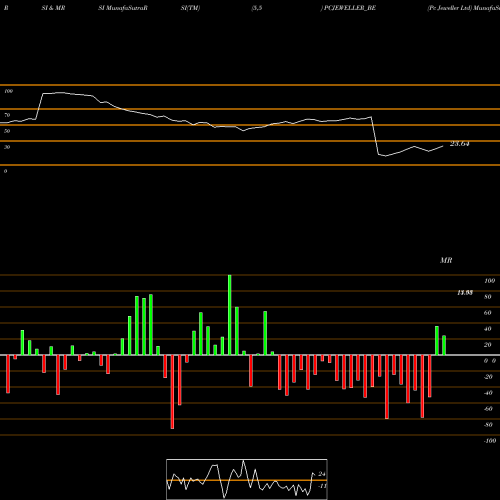This screenshot has width=500, height=500.
Task: Click the RSI value label 23.64
Action: coord(459,144)
